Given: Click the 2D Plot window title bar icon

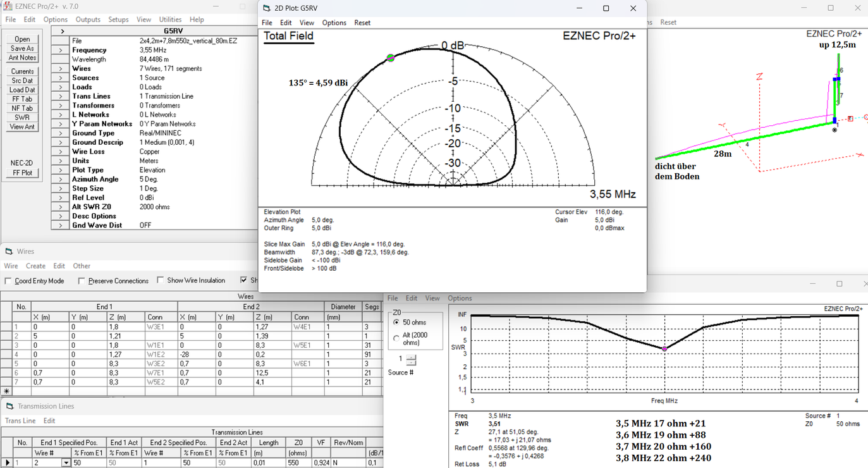Looking at the screenshot, I should tap(267, 8).
